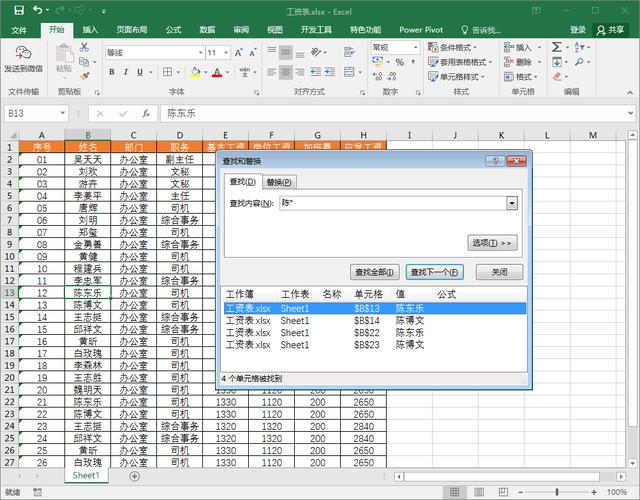This screenshot has width=640, height=500.
Task: Click Find and Select magnifier icon
Action: pos(579,62)
